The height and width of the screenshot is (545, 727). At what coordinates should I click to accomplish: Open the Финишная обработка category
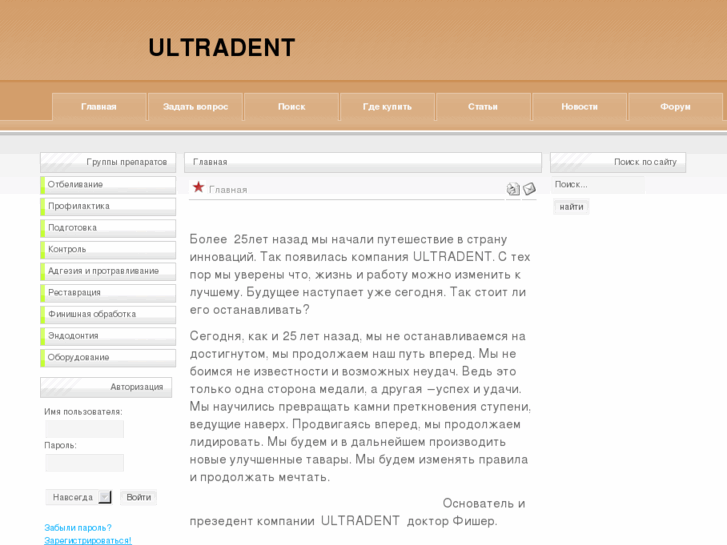(x=108, y=314)
